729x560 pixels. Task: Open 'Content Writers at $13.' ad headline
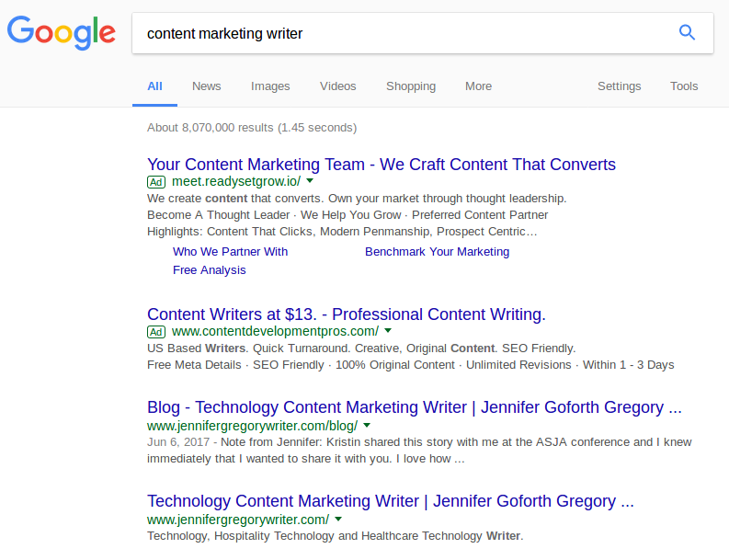pos(347,314)
